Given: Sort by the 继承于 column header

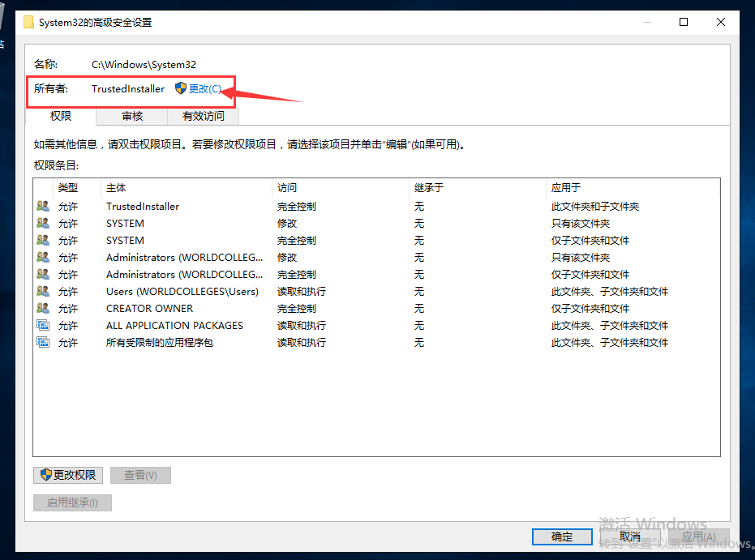Looking at the screenshot, I should (x=477, y=188).
